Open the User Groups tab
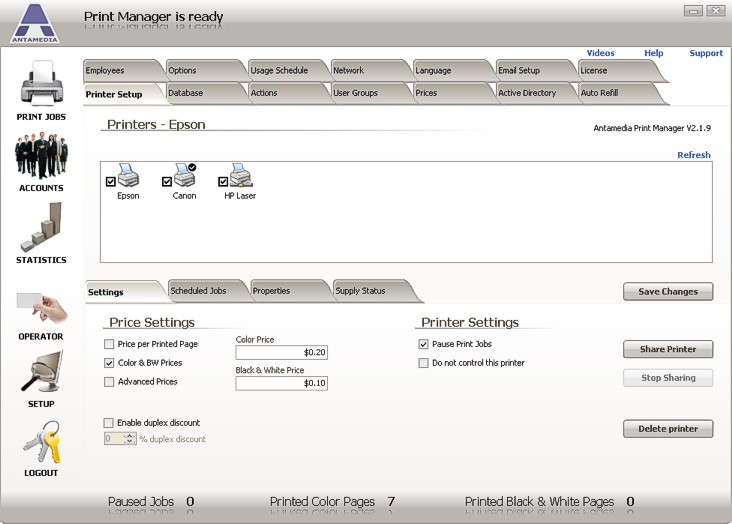Screen dimensions: 732x524 pos(370,93)
